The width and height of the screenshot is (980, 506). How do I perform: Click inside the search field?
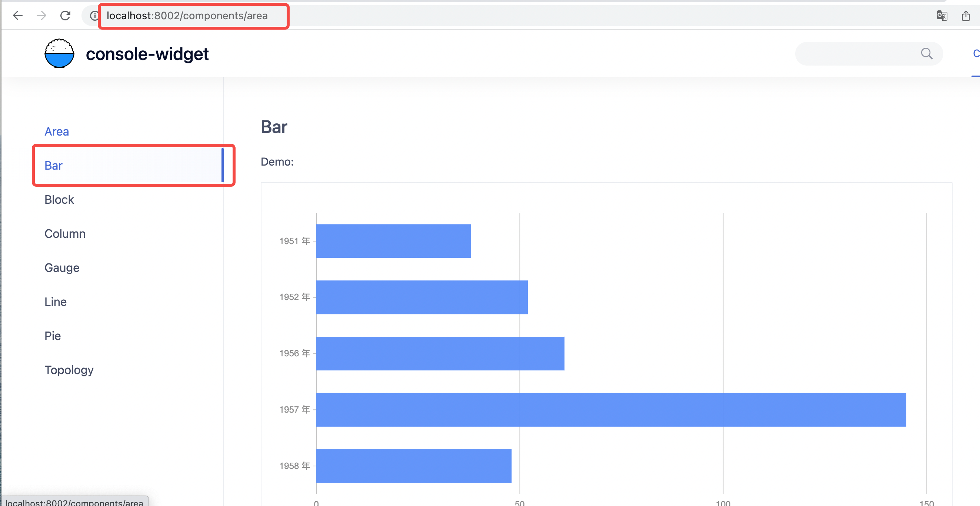(856, 54)
